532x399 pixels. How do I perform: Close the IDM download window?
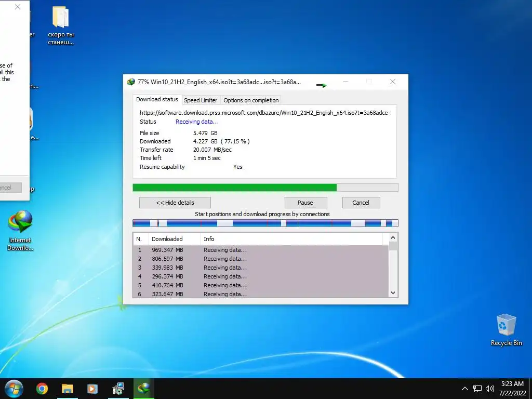[x=393, y=82]
